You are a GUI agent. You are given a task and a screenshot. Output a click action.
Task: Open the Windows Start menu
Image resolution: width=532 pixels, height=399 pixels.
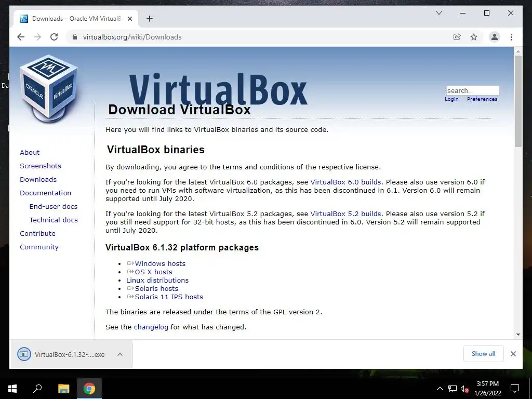(12, 389)
